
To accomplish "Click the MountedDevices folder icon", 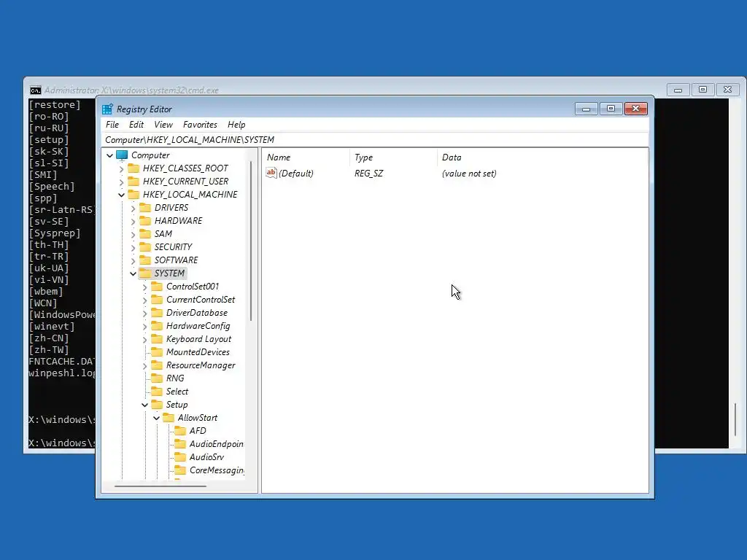I will click(x=157, y=351).
